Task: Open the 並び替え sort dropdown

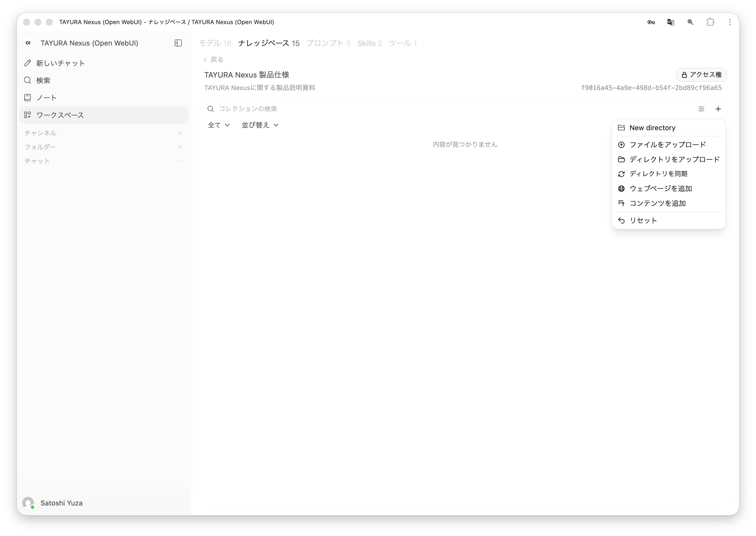Action: tap(260, 125)
